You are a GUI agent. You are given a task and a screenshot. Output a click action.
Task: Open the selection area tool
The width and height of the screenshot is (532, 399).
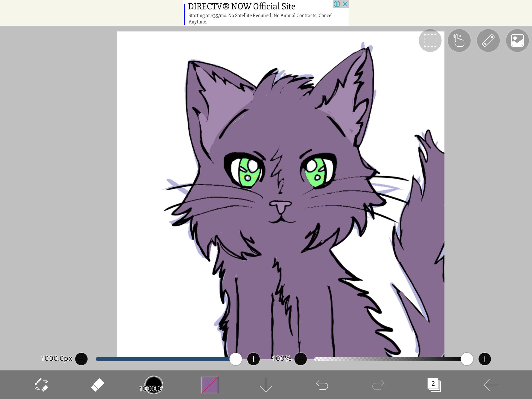pyautogui.click(x=430, y=40)
